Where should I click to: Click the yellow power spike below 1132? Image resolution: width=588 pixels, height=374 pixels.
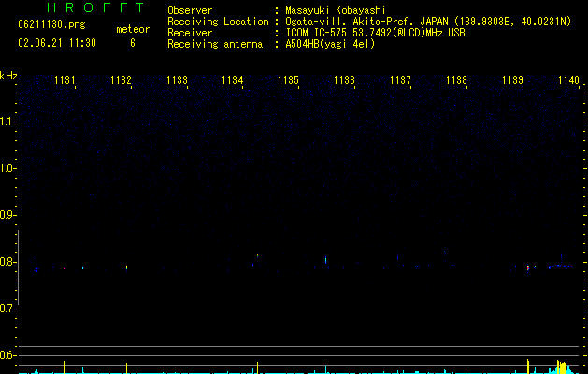127,368
